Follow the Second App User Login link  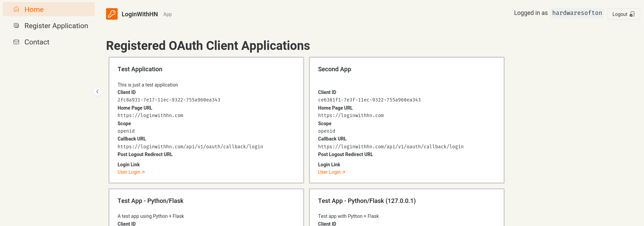[329, 172]
